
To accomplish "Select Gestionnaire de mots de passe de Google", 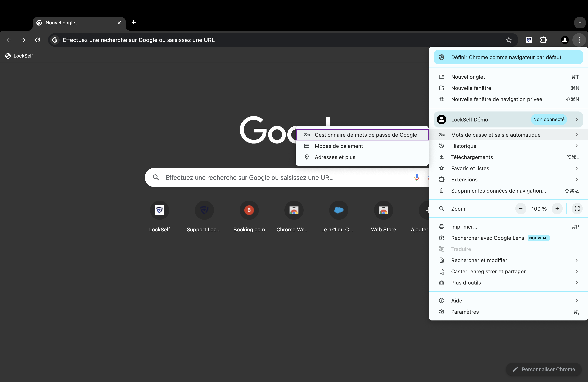I will pos(362,135).
